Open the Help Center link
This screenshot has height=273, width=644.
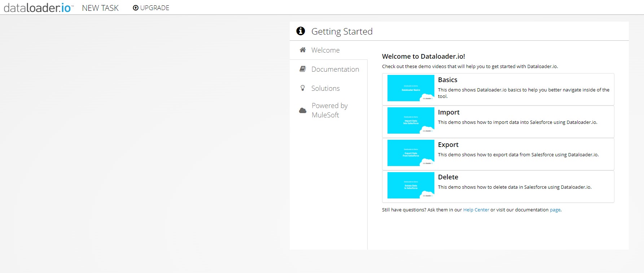[476, 210]
